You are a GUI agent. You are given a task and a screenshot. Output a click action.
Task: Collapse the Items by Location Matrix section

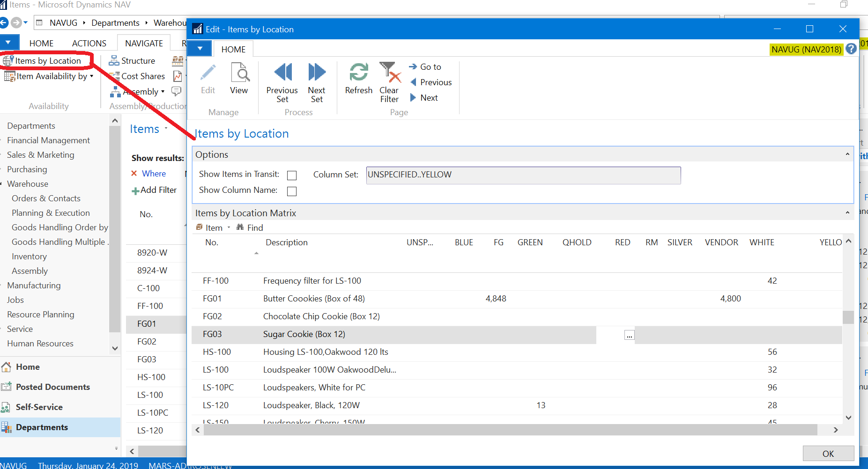tap(847, 213)
